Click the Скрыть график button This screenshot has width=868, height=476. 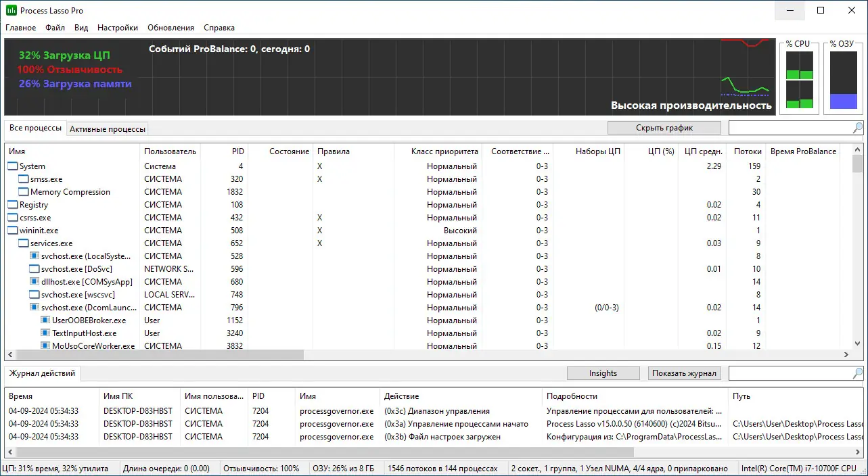pyautogui.click(x=664, y=128)
